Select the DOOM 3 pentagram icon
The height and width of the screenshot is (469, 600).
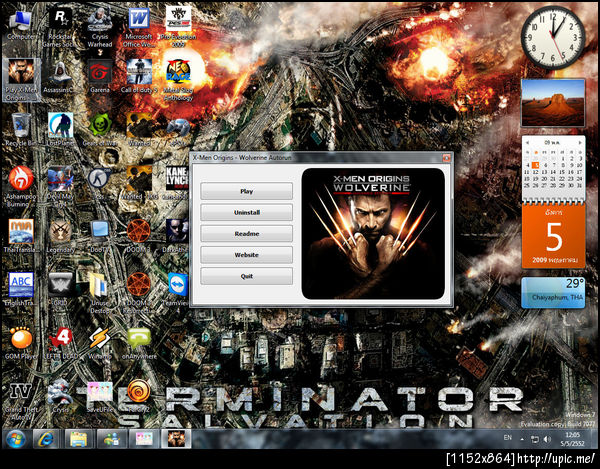pyautogui.click(x=139, y=236)
